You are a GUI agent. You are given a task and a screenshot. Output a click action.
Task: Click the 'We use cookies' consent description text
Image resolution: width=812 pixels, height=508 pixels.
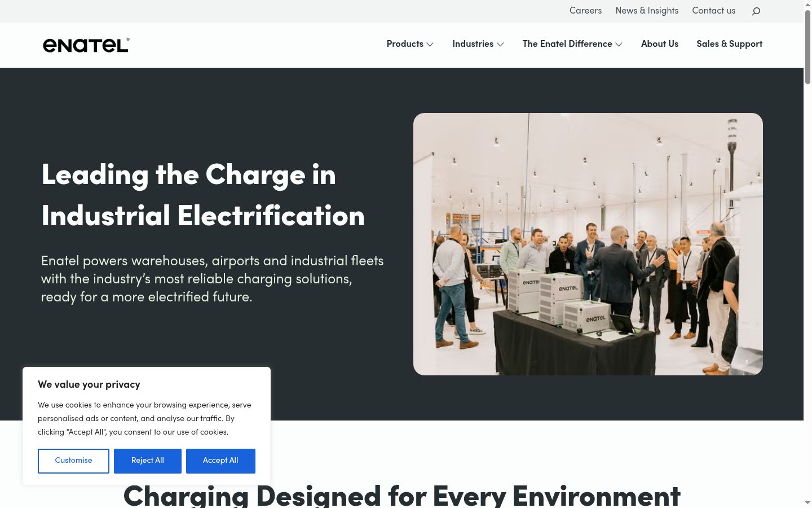[144, 419]
